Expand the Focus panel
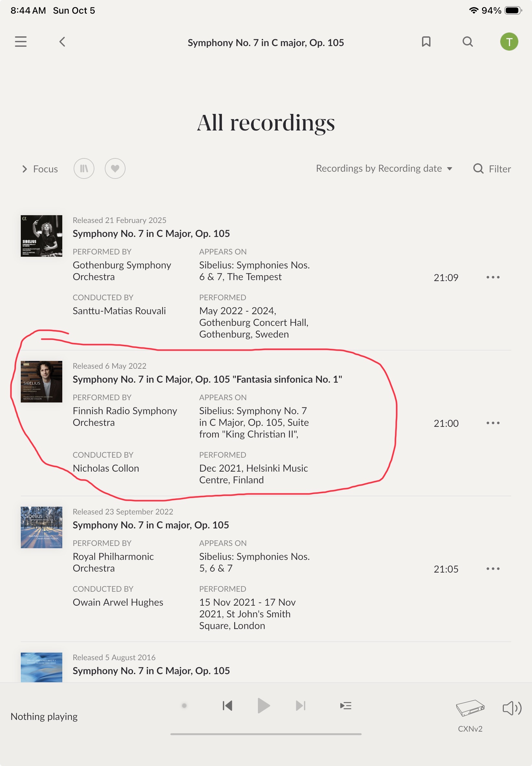This screenshot has width=532, height=766. click(40, 169)
